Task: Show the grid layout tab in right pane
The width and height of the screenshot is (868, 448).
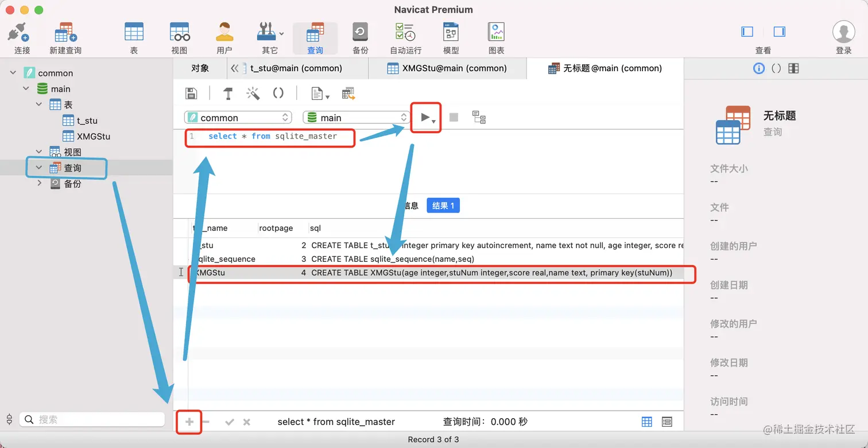Action: (x=793, y=68)
